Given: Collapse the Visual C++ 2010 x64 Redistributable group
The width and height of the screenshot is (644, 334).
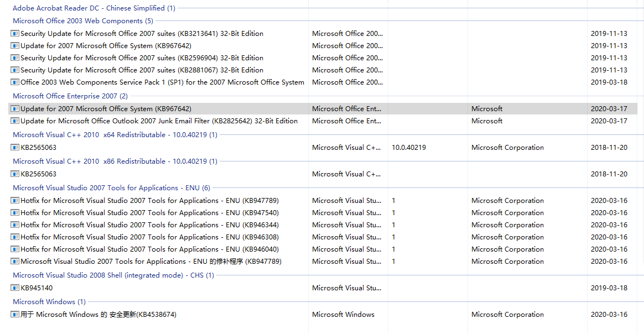Looking at the screenshot, I should 115,134.
